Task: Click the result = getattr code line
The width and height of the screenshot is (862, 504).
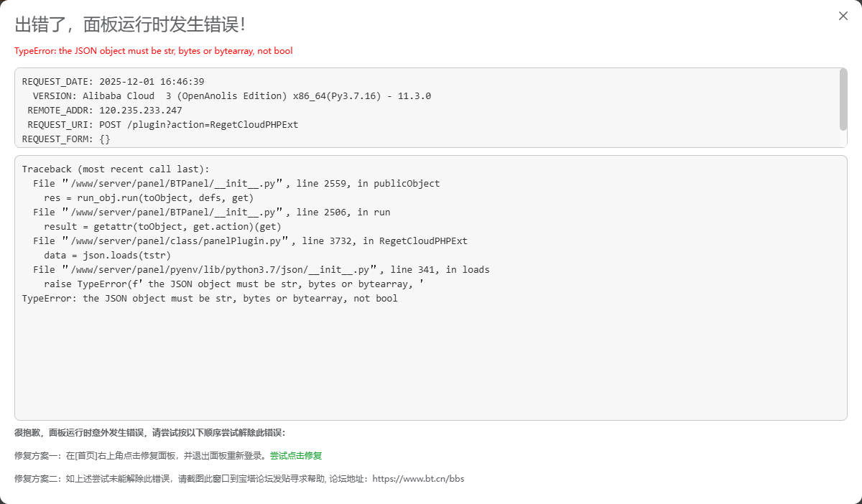Action: tap(162, 227)
